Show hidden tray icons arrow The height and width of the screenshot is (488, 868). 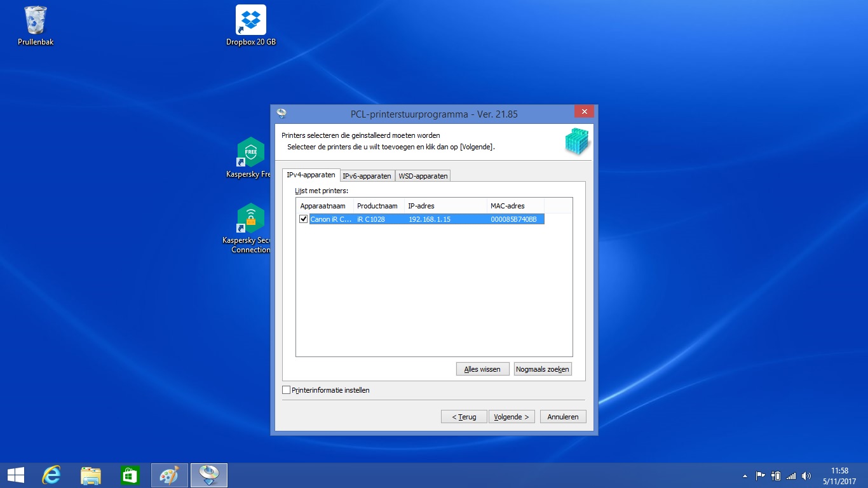745,476
